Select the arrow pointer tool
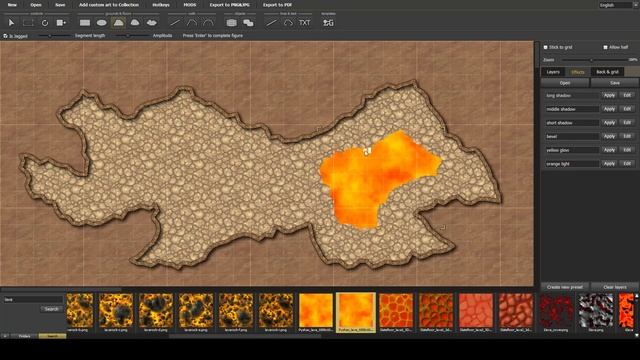This screenshot has height=360, width=640. 11,23
